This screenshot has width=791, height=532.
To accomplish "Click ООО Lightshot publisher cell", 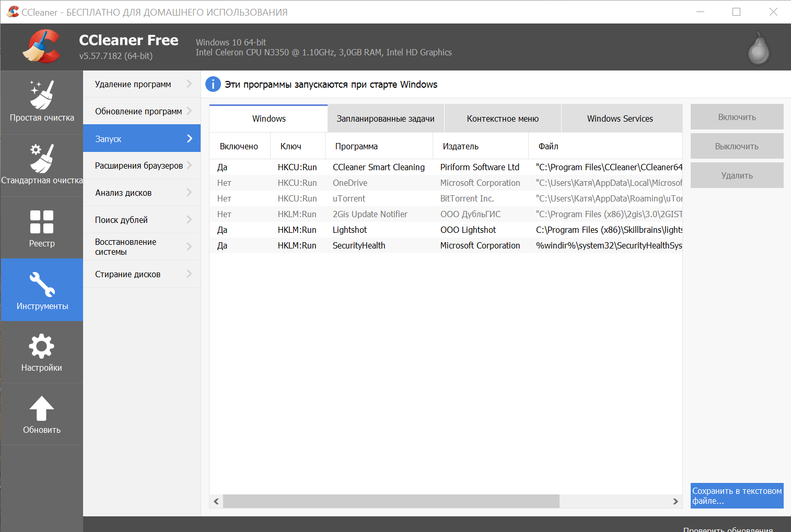I will coord(468,230).
